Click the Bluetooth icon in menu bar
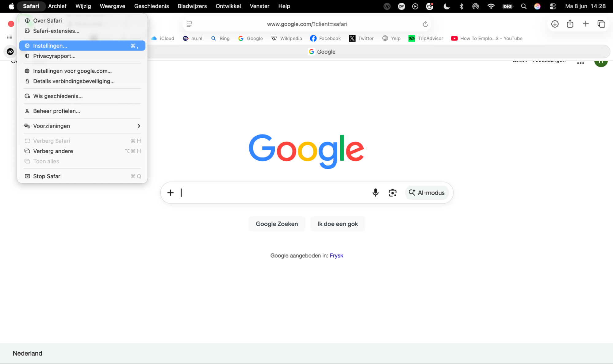The height and width of the screenshot is (364, 613). coord(461,6)
